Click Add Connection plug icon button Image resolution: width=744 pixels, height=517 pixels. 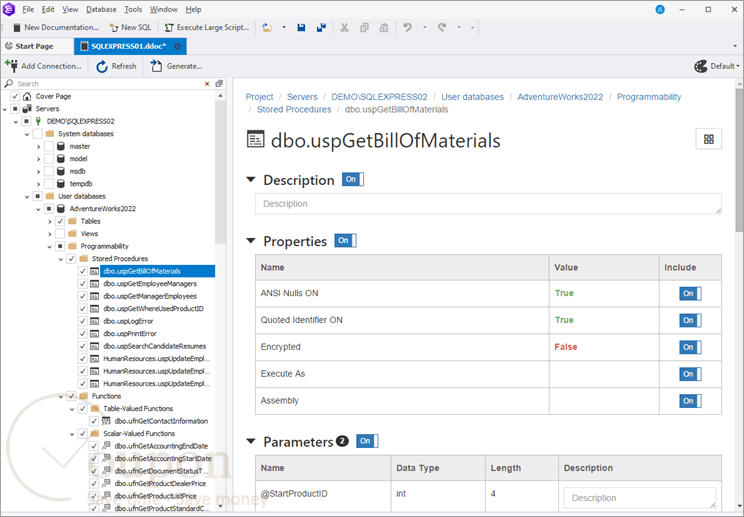[x=44, y=66]
